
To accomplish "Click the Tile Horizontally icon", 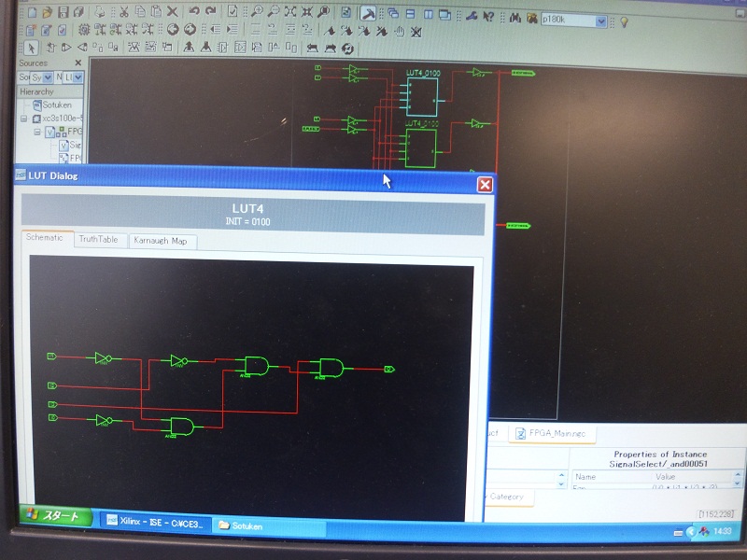I will [410, 14].
